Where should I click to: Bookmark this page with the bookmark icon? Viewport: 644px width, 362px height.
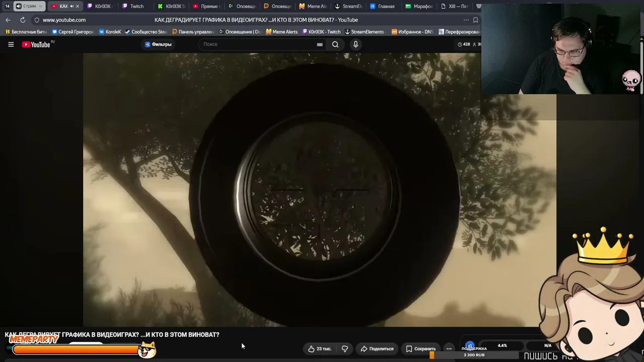[475, 20]
